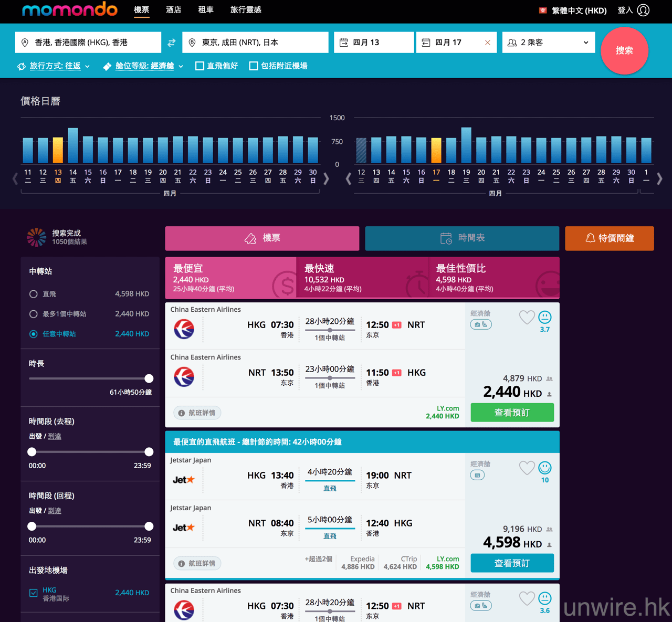
Task: Enable the 直飛偏好 checkbox
Action: tap(200, 66)
